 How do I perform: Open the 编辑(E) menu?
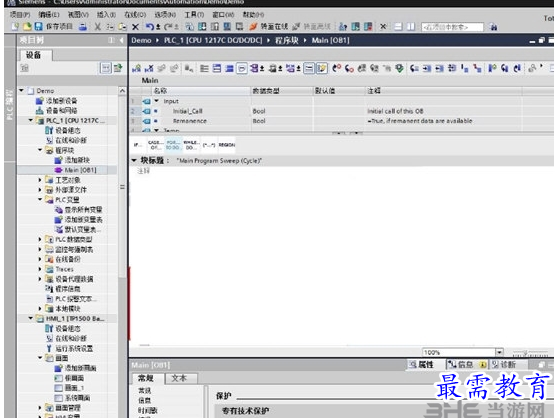(x=49, y=15)
